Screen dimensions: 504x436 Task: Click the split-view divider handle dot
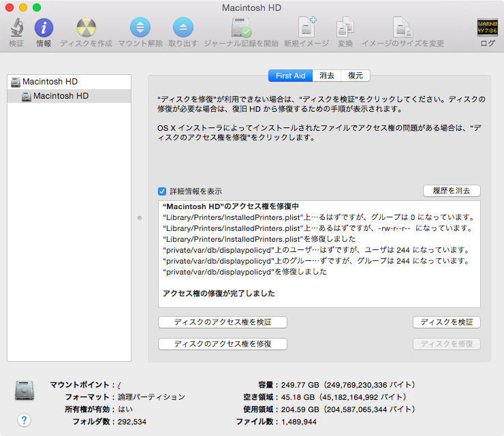pyautogui.click(x=140, y=218)
